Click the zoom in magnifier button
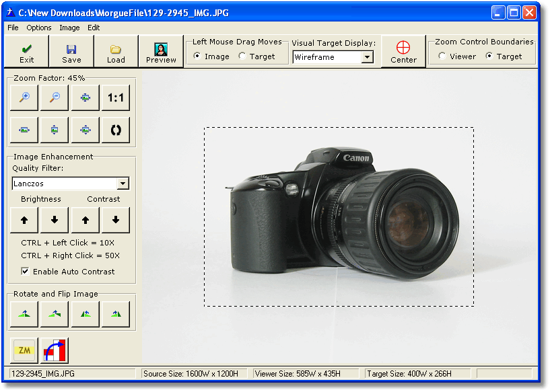Image resolution: width=550 pixels, height=392 pixels. pos(24,97)
